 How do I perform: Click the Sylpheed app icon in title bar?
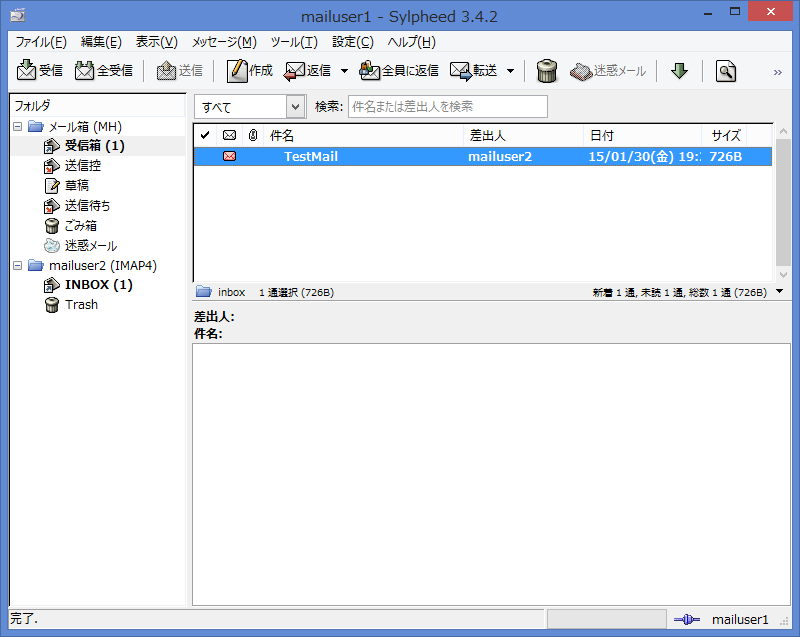17,15
